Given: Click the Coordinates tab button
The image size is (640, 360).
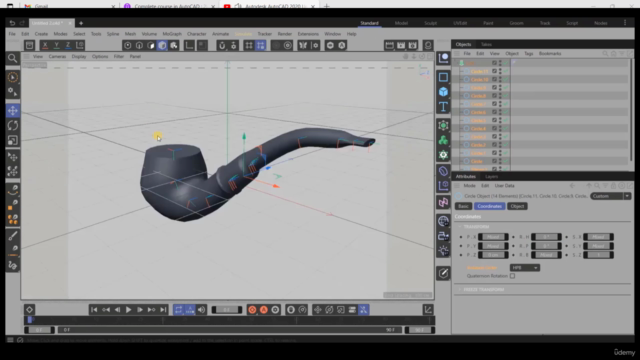Looking at the screenshot, I should click(489, 206).
